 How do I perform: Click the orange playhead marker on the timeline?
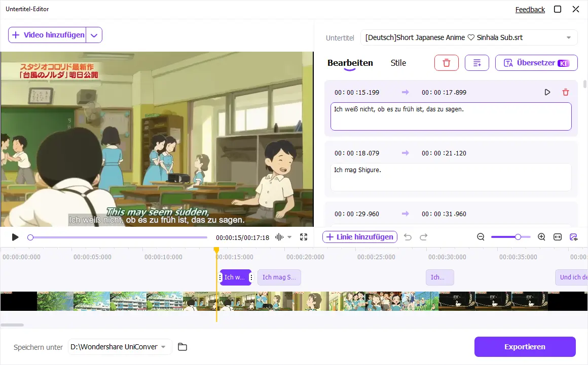(216, 250)
